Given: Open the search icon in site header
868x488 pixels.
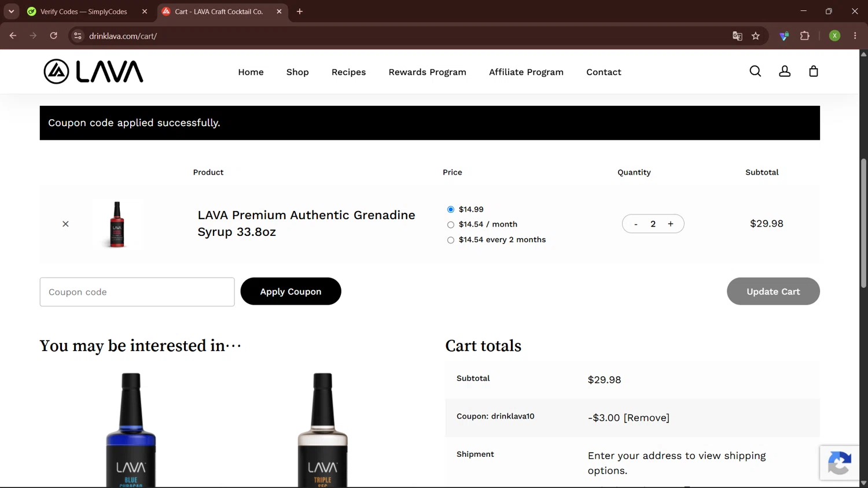Looking at the screenshot, I should (755, 71).
